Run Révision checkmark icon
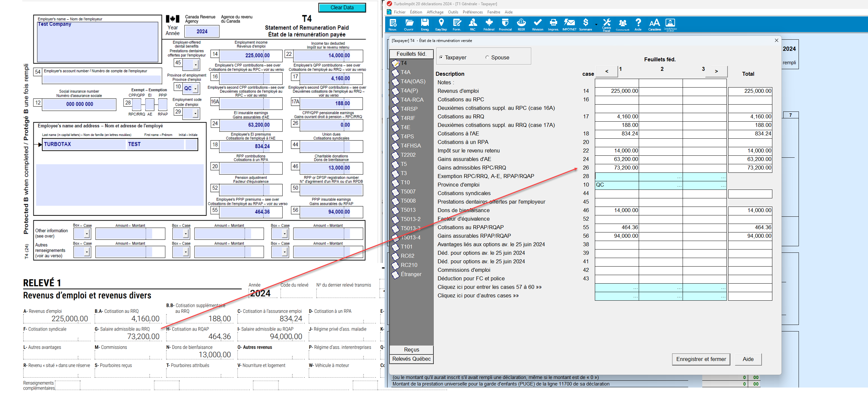Image resolution: width=868 pixels, height=400 pixels. click(x=538, y=24)
